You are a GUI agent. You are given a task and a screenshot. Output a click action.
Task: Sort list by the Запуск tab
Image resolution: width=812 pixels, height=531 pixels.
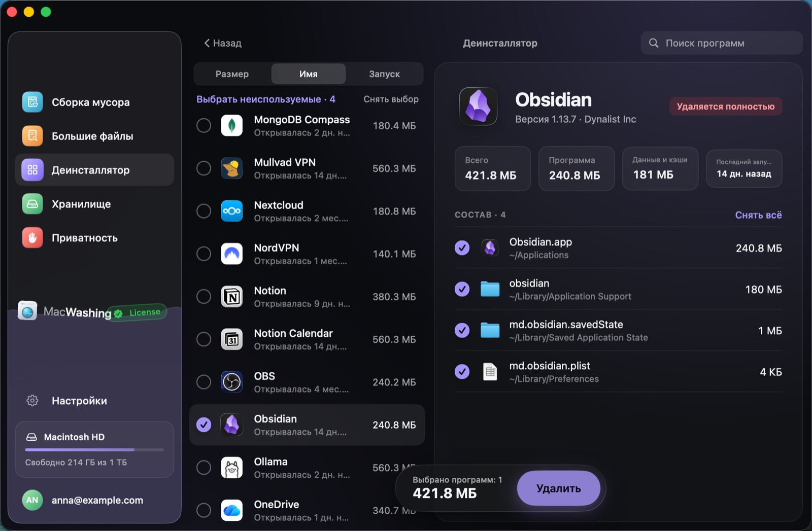point(384,74)
